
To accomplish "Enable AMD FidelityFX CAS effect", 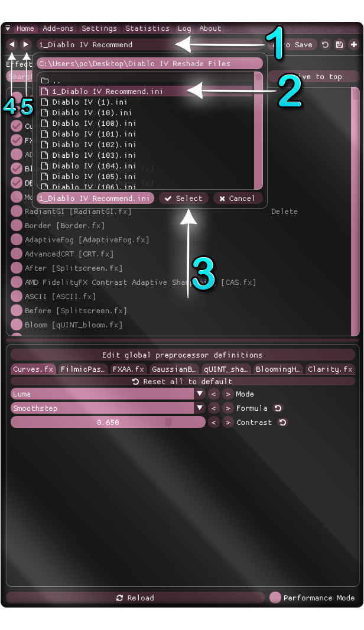I will click(17, 282).
